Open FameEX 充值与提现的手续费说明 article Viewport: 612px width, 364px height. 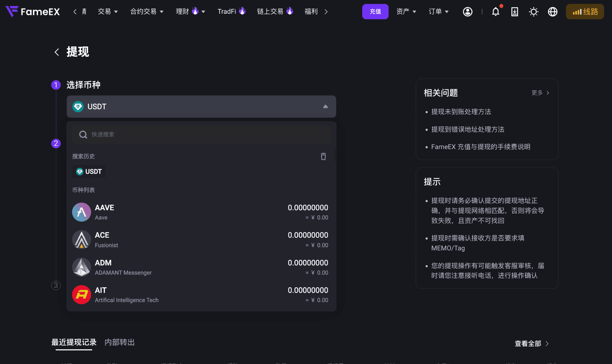point(481,147)
